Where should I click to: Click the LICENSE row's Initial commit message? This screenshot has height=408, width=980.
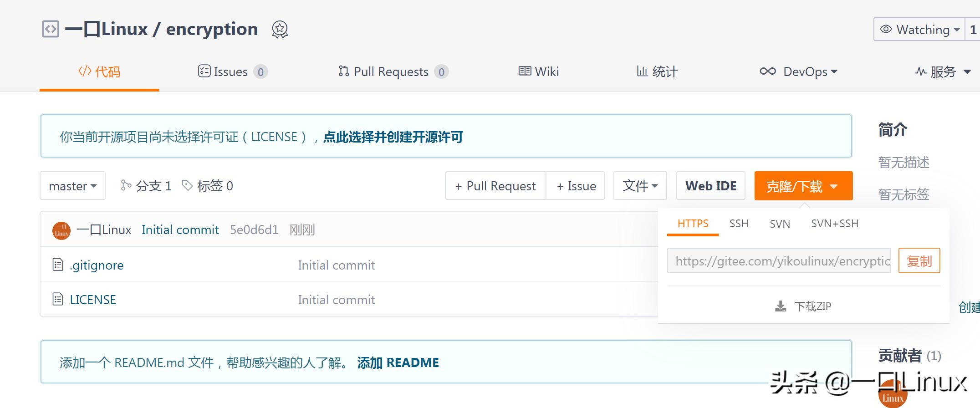point(337,300)
